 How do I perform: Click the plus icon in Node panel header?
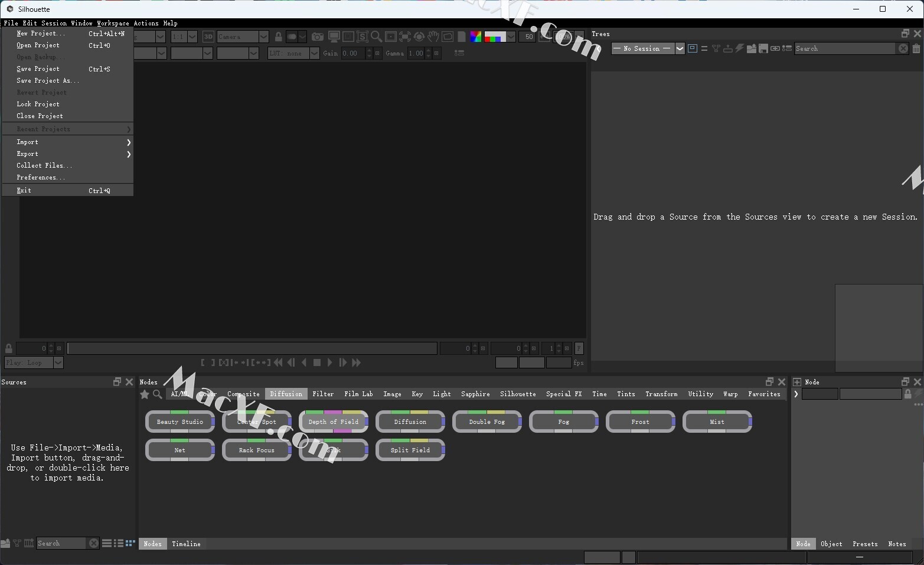coord(797,382)
